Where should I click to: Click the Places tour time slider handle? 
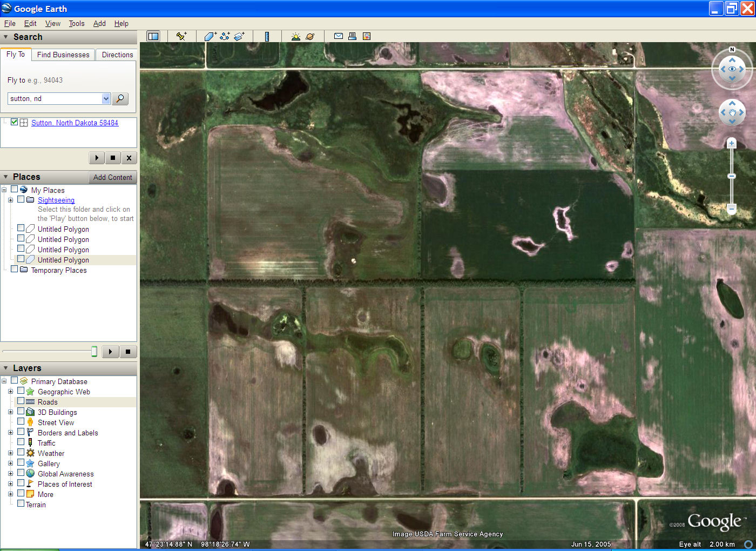pyautogui.click(x=94, y=352)
